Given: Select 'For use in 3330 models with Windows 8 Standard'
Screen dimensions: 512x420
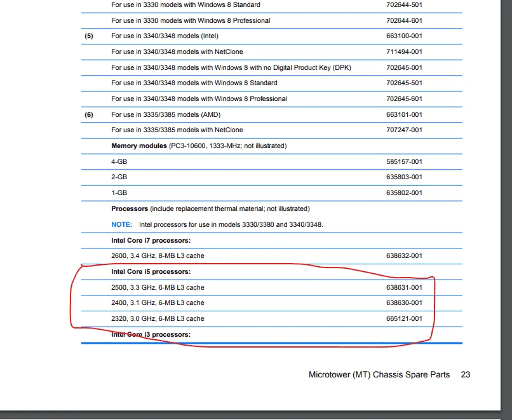Looking at the screenshot, I should (x=185, y=5).
